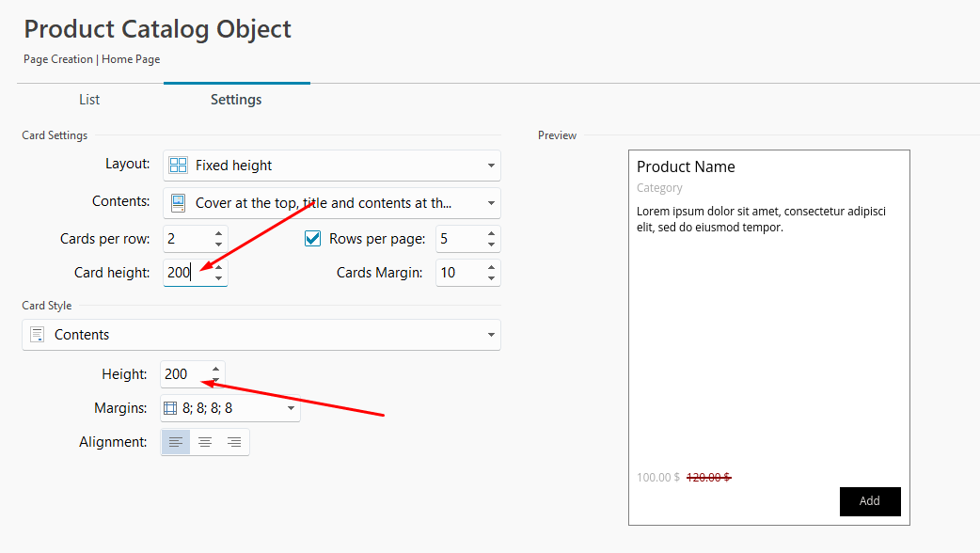Decrease the Rows per page value
Screen dimensions: 980x553
pos(491,245)
